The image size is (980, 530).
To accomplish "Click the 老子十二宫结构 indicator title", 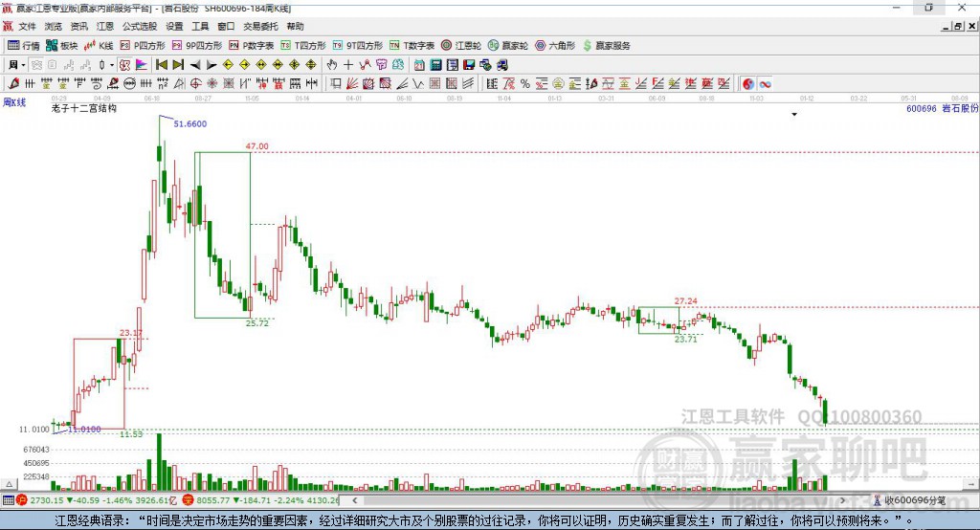I will point(84,108).
